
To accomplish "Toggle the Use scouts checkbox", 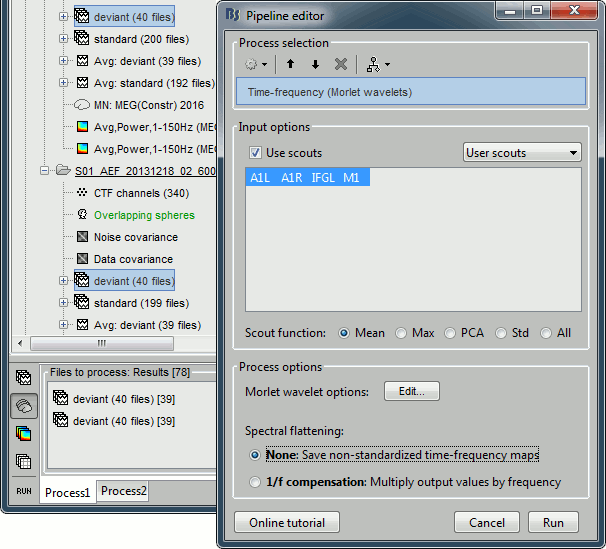I will (256, 153).
